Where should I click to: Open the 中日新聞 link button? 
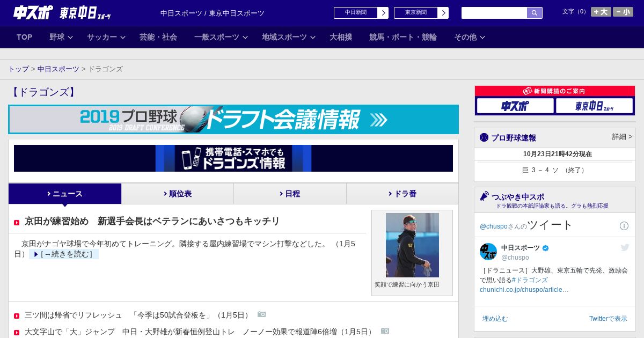[x=356, y=13]
